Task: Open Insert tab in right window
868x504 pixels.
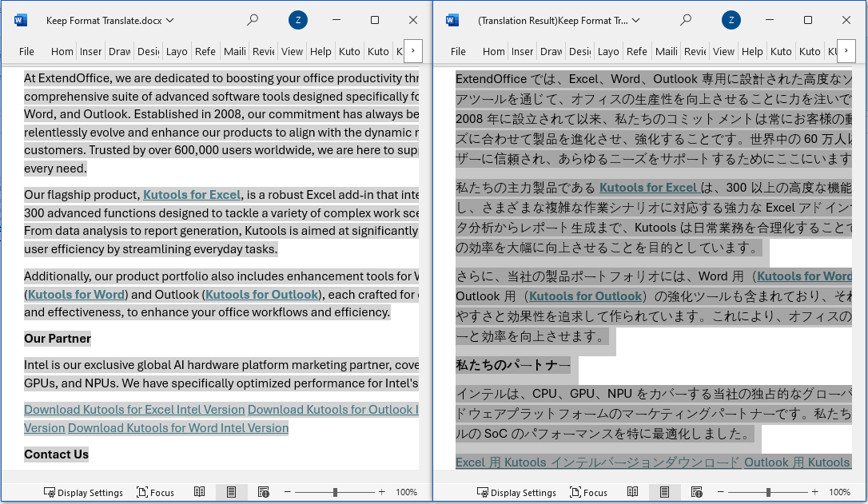Action: coord(523,51)
